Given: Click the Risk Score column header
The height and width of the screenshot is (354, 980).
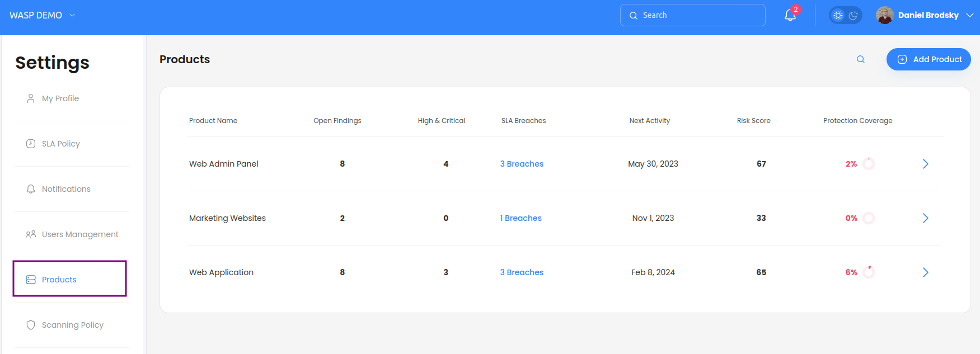Looking at the screenshot, I should click(754, 121).
